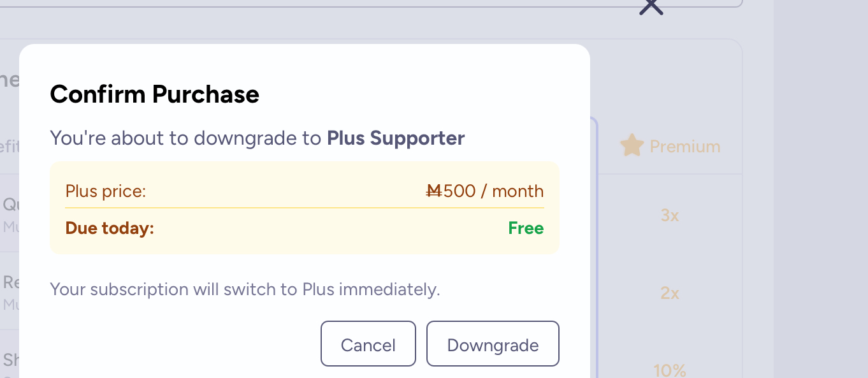Click the 3x value under Premium
Image resolution: width=868 pixels, height=378 pixels.
[669, 215]
